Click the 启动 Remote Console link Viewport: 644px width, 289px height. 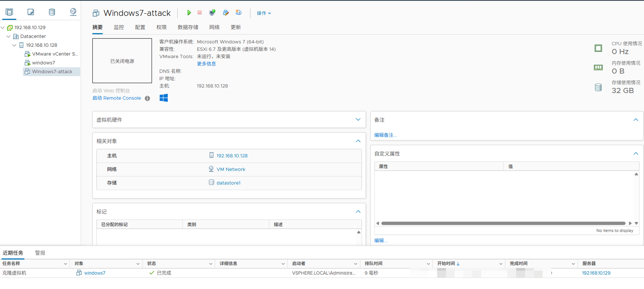[117, 98]
